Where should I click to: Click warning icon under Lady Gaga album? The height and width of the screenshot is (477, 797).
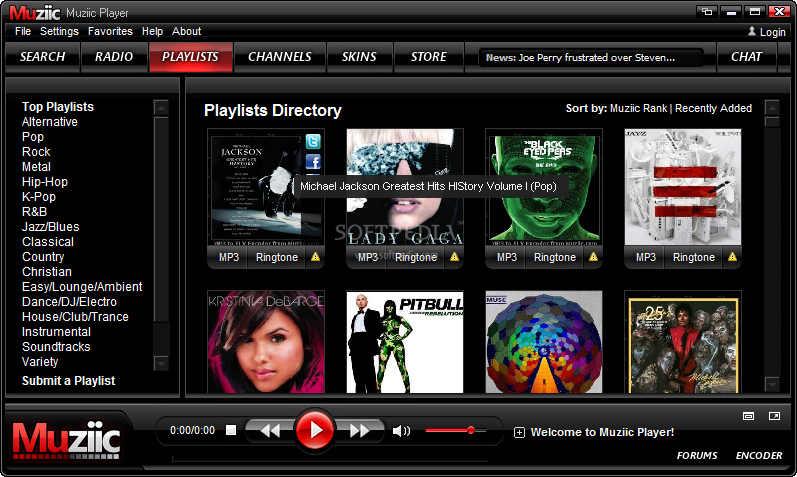click(x=454, y=257)
